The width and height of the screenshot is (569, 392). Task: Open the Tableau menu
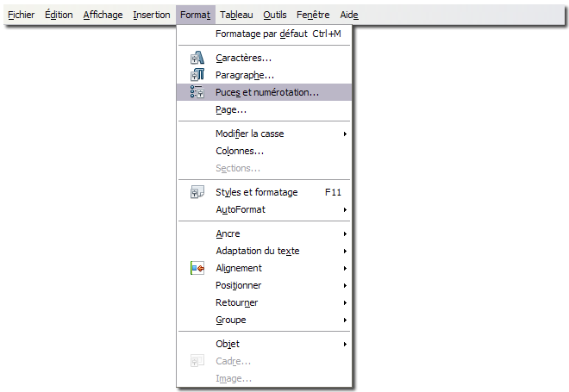tap(236, 15)
